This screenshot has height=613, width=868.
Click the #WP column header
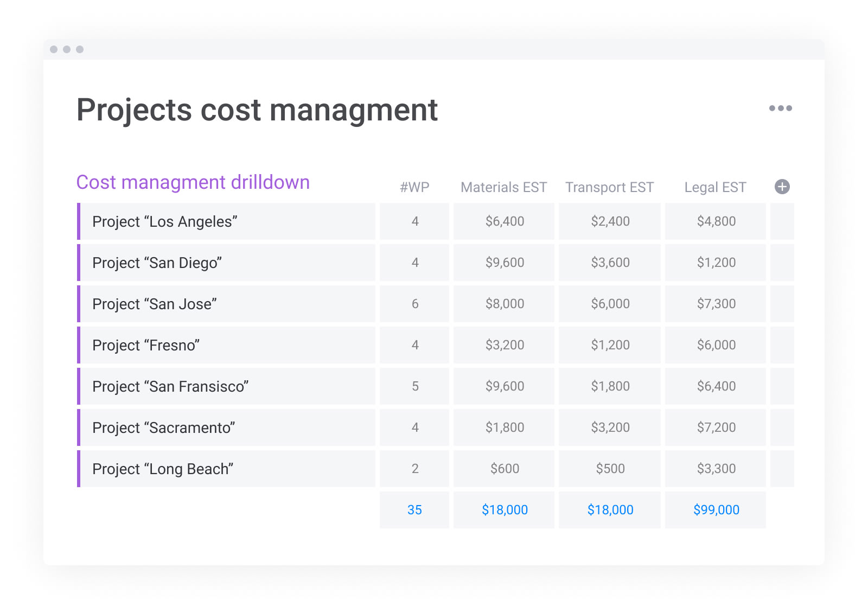click(414, 187)
